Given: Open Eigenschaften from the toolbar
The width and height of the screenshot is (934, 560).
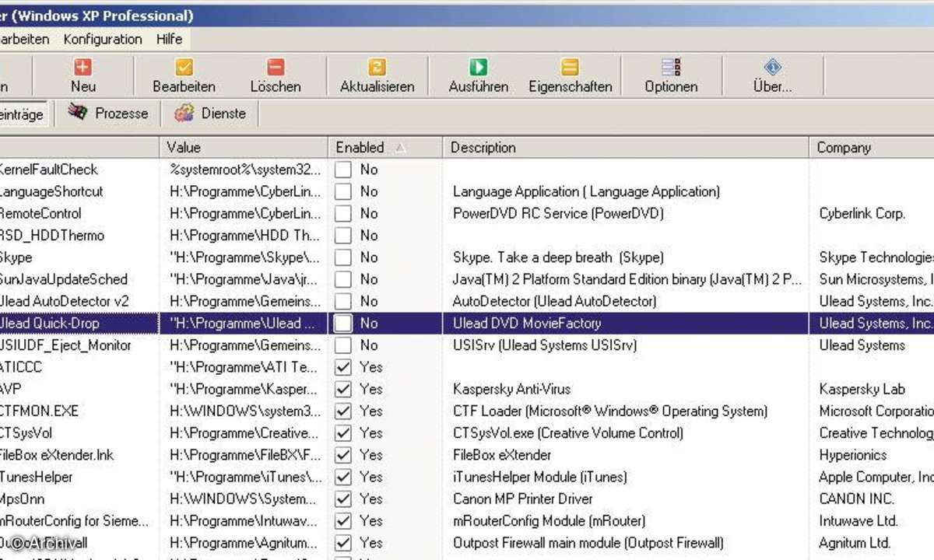Looking at the screenshot, I should (570, 75).
